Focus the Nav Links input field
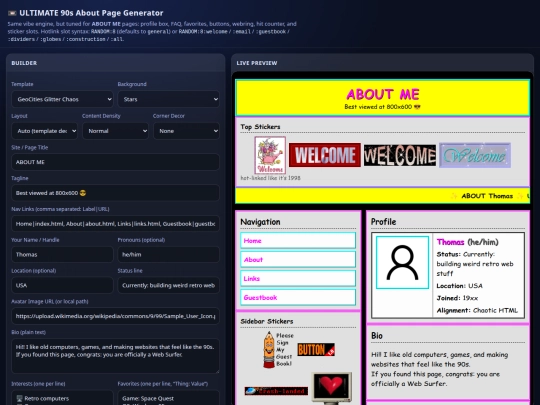This screenshot has width=540, height=405. 115,224
